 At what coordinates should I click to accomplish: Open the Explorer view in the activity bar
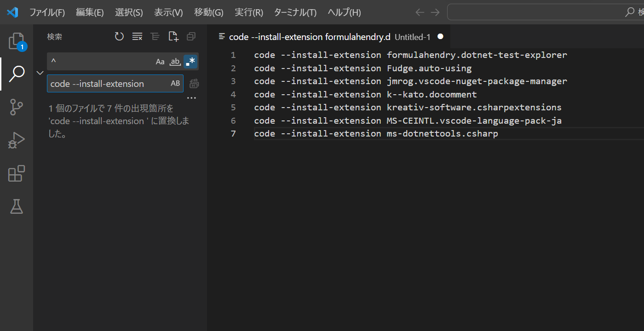16,41
